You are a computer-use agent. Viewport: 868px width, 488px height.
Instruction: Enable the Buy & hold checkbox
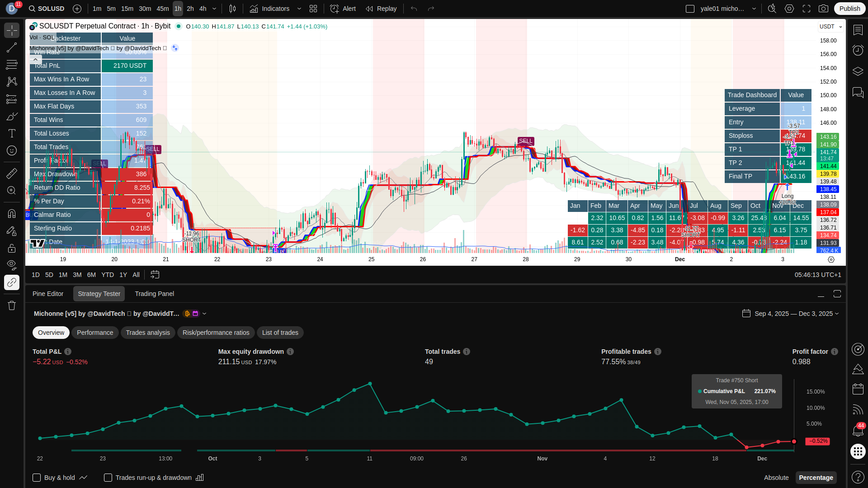[37, 478]
